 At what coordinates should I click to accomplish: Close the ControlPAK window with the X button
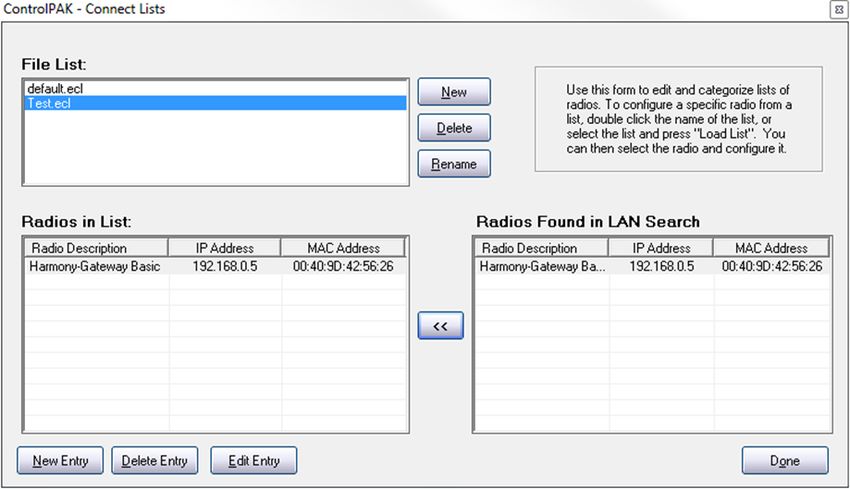point(838,10)
